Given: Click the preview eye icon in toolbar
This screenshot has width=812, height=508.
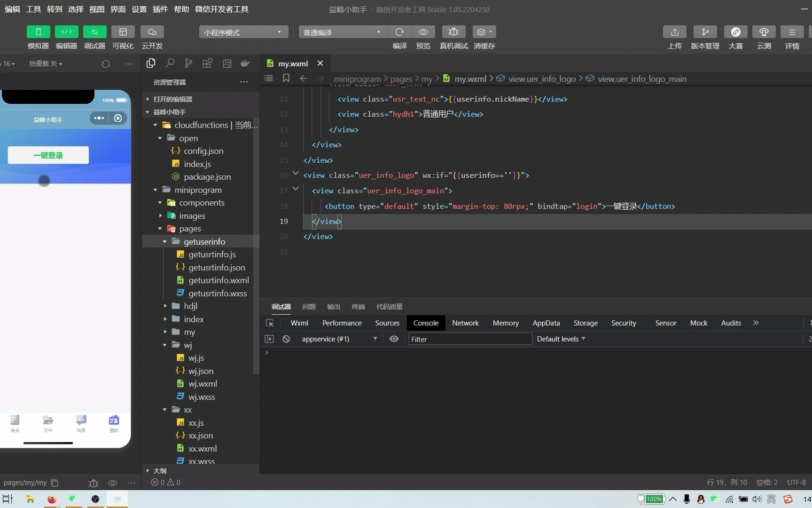Looking at the screenshot, I should [x=423, y=32].
